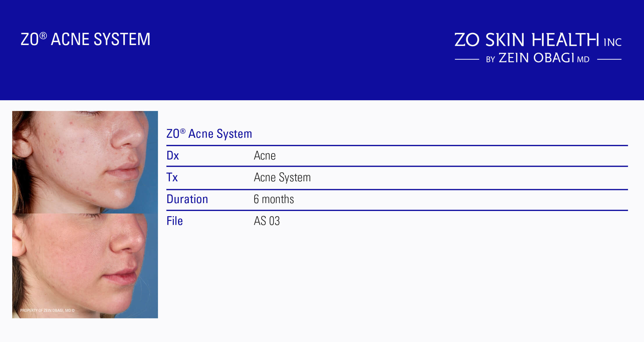
Task: Click the Acne System treatment value
Action: click(282, 178)
